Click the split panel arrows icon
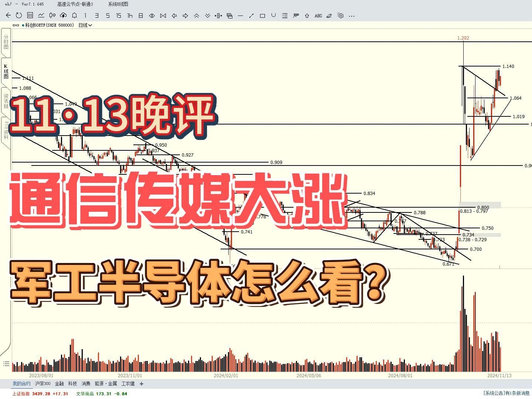This screenshot has height=399, width=532. (218, 16)
